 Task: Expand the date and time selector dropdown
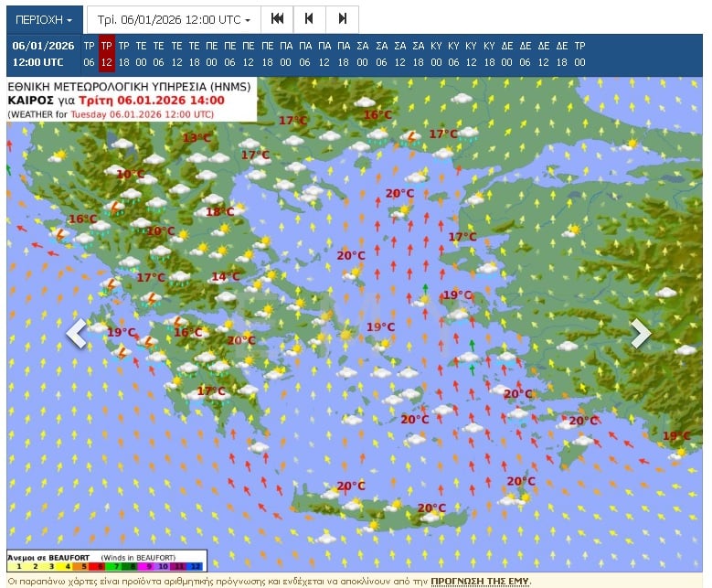point(174,19)
